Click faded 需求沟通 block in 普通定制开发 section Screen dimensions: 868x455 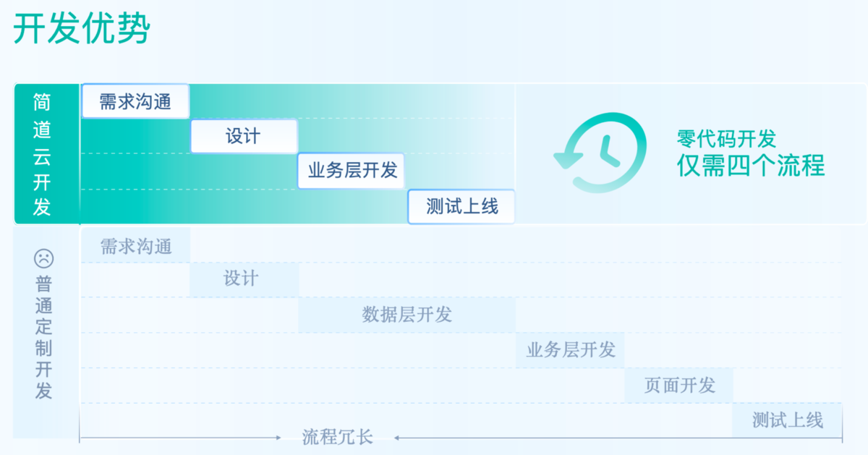135,245
